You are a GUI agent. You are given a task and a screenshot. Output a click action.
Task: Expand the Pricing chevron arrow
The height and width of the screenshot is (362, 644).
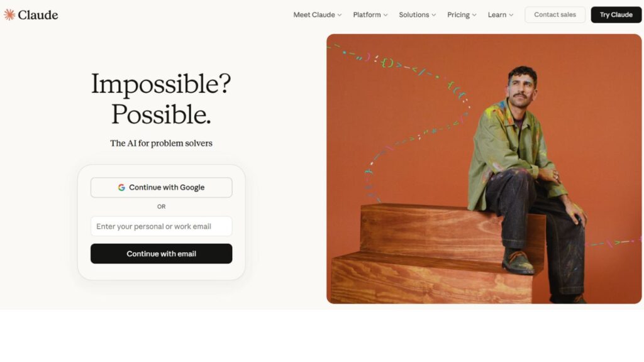coord(474,15)
